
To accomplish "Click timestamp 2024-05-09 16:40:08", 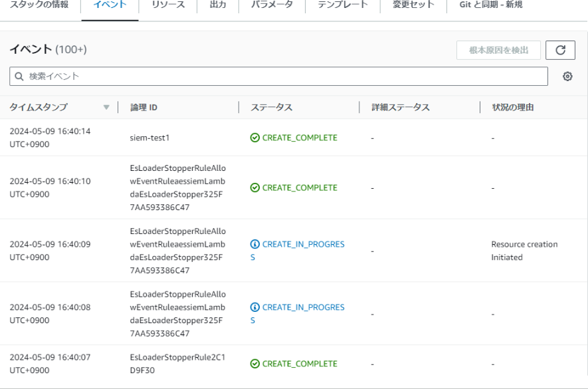I will [x=50, y=314].
